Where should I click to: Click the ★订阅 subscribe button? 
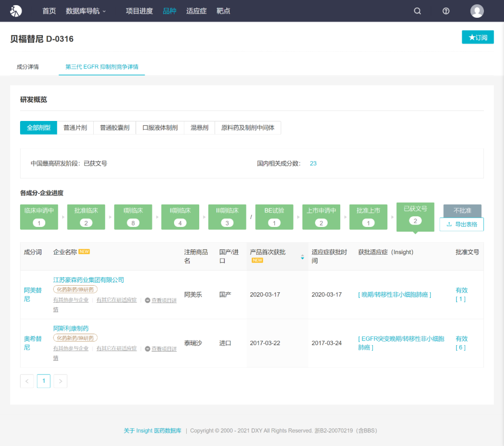[x=478, y=37]
